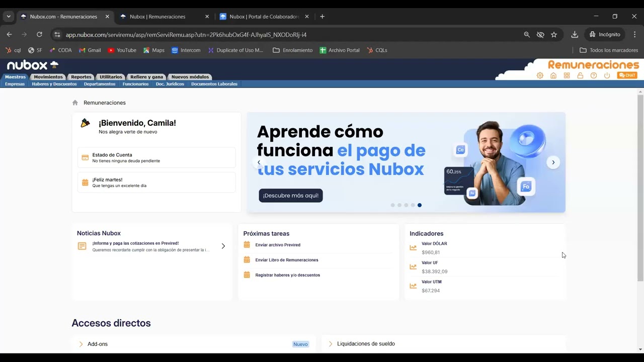Screen dimensions: 644x362
Task: Click calendar icon beside Enviar archivo Previred
Action: tap(247, 245)
